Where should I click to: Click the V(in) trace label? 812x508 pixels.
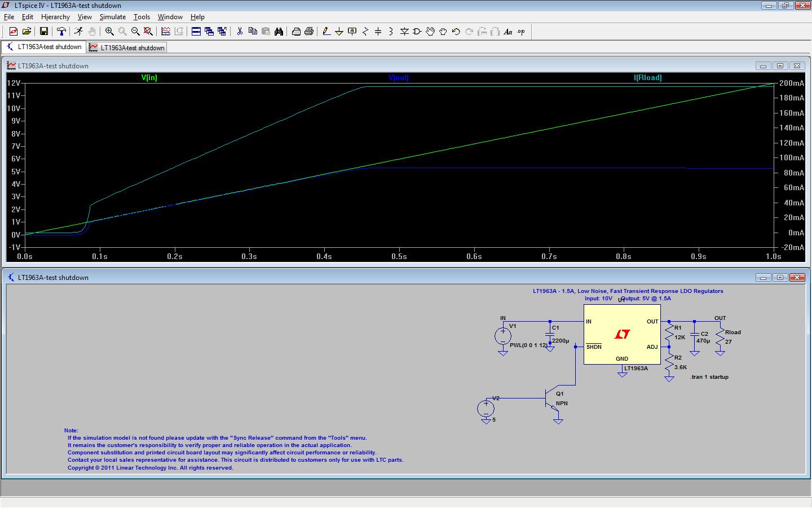pyautogui.click(x=149, y=78)
